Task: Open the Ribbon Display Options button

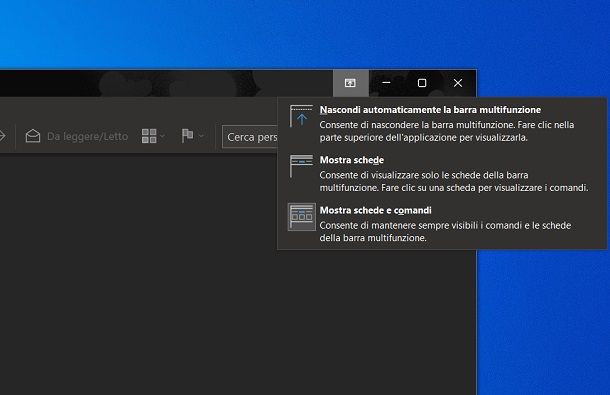Action: pyautogui.click(x=351, y=83)
